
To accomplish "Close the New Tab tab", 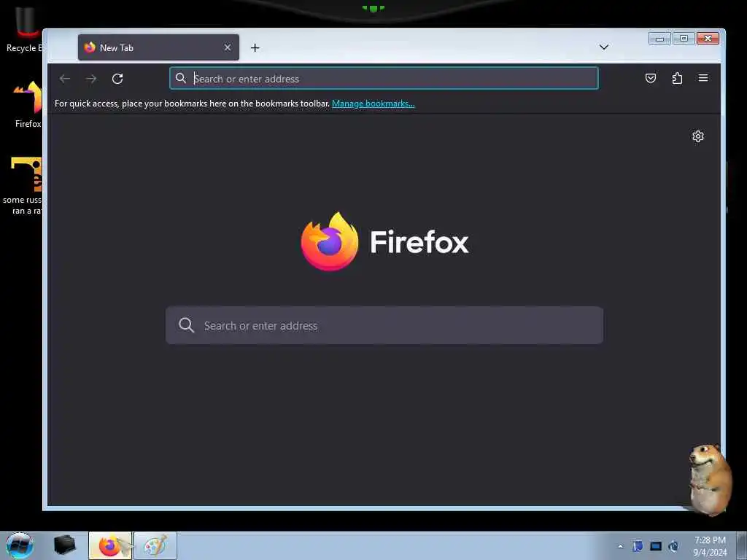I will pyautogui.click(x=228, y=47).
